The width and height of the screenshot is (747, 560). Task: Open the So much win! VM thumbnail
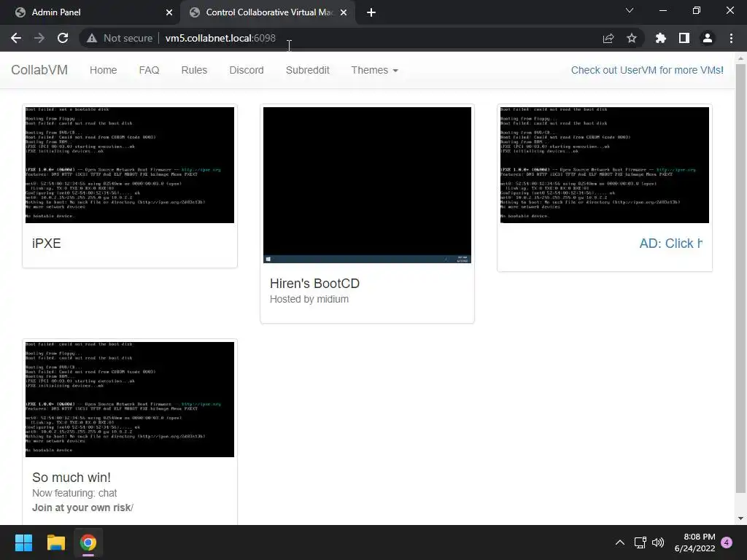(x=130, y=399)
